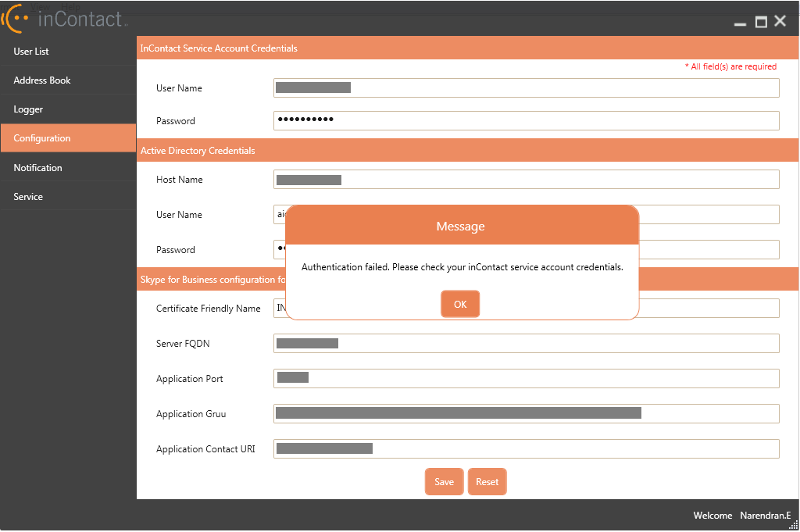The width and height of the screenshot is (800, 532).
Task: Click the 'Authentication failed' message text
Action: click(462, 266)
